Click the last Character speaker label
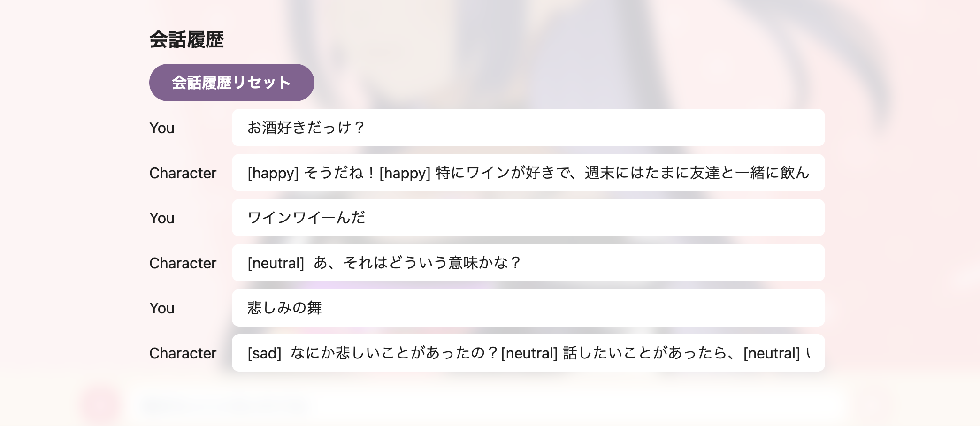The width and height of the screenshot is (980, 426). point(183,353)
